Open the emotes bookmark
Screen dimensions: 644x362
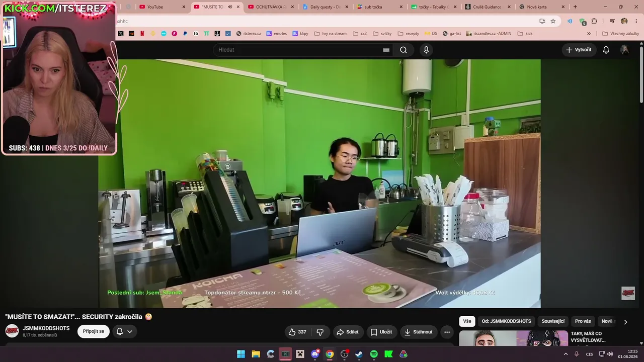(x=277, y=34)
